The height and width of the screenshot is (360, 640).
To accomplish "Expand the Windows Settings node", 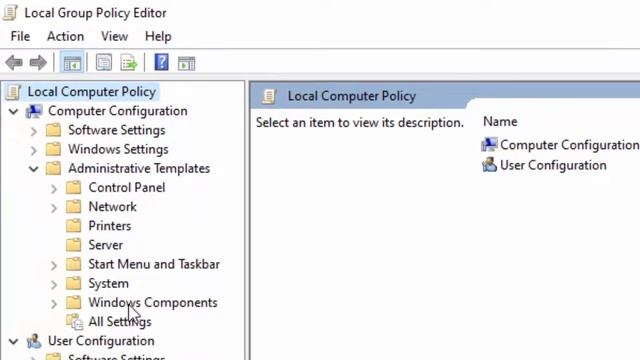I will [x=34, y=150].
